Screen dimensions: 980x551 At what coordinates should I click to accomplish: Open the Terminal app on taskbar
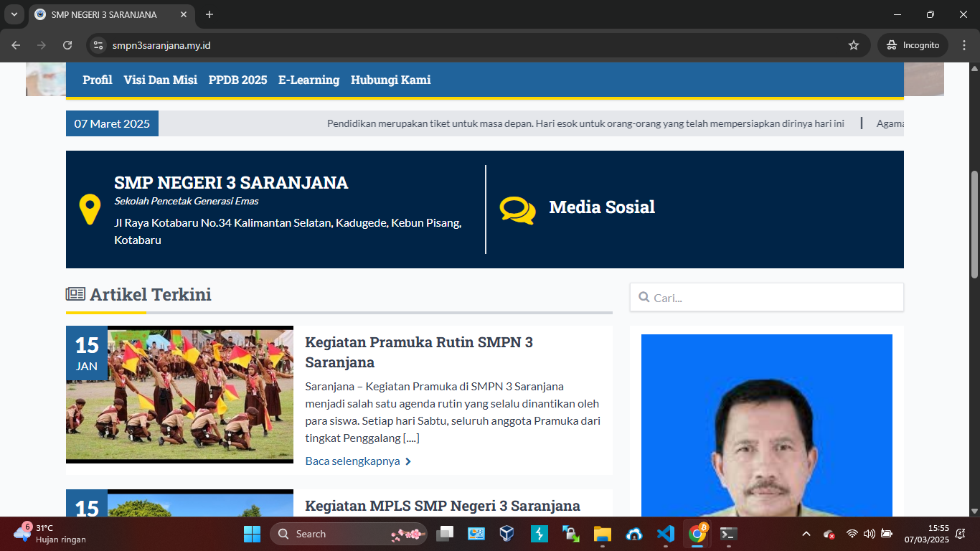coord(728,534)
